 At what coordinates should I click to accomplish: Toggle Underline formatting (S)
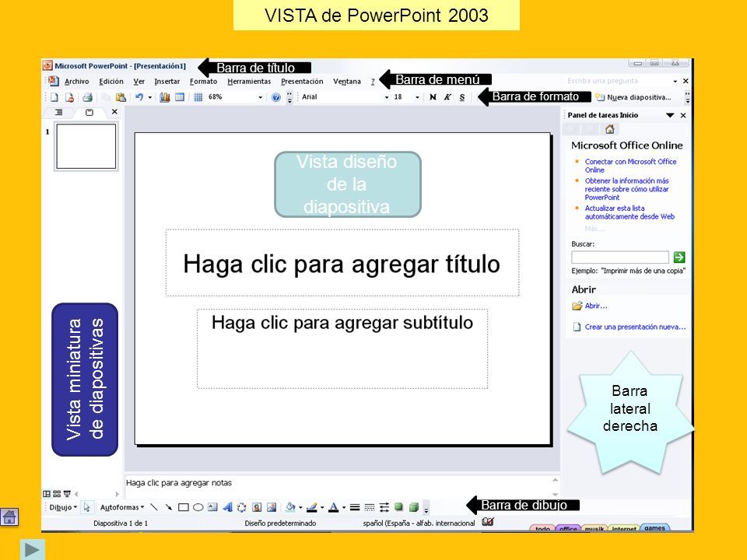pyautogui.click(x=462, y=97)
